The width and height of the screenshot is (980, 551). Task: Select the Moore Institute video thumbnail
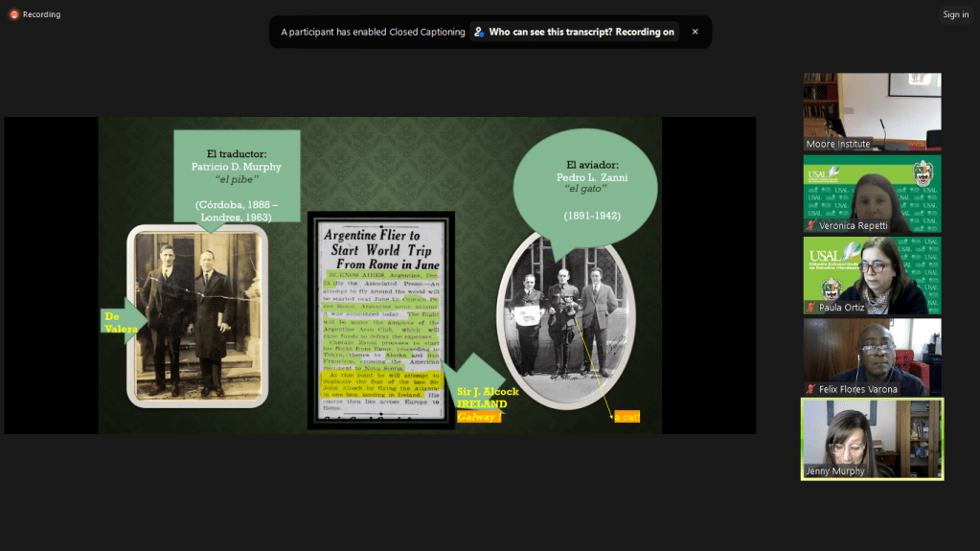point(872,111)
